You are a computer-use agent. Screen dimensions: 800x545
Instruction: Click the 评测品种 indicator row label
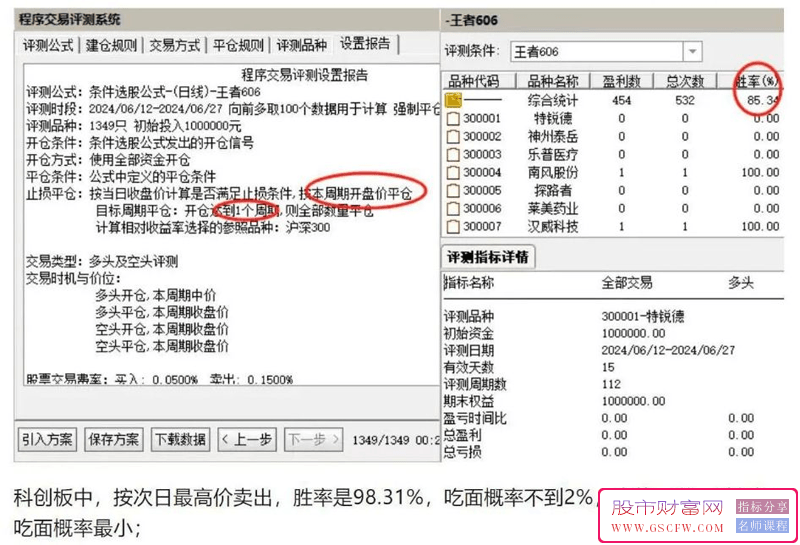click(x=468, y=316)
